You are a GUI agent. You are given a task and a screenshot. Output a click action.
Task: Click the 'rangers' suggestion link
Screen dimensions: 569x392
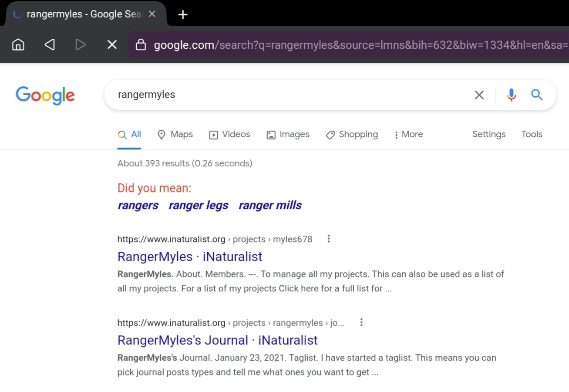pyautogui.click(x=138, y=205)
